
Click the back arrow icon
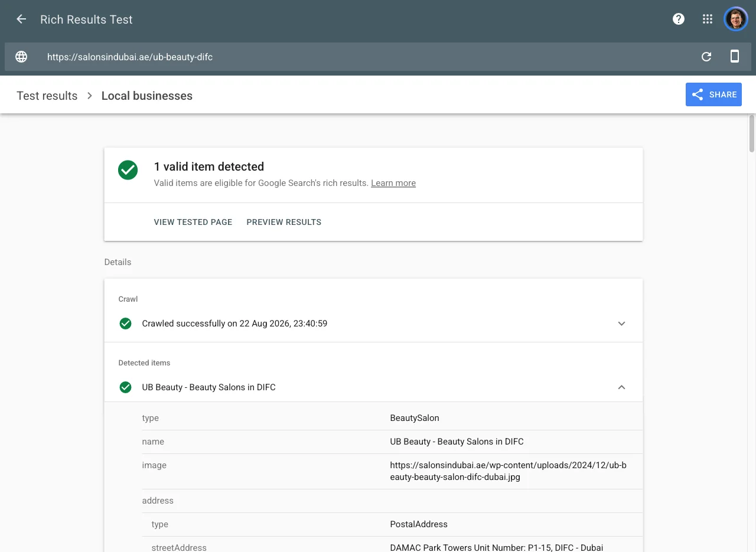tap(21, 19)
